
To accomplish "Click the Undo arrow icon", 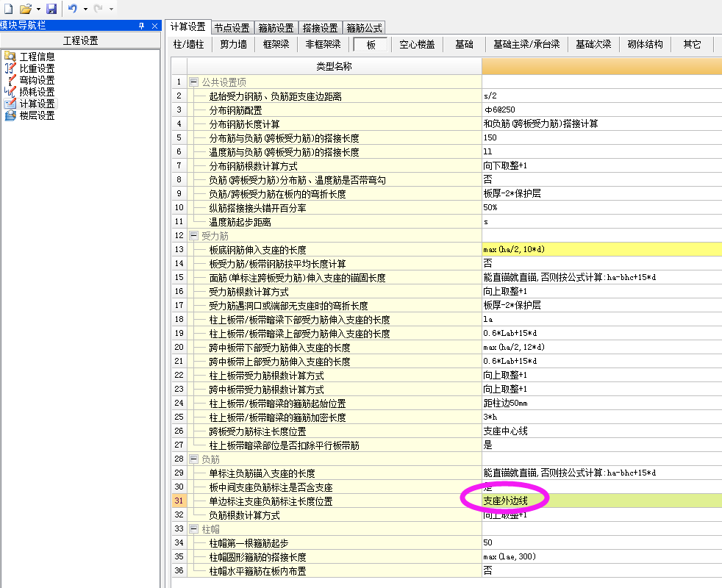I will [72, 8].
